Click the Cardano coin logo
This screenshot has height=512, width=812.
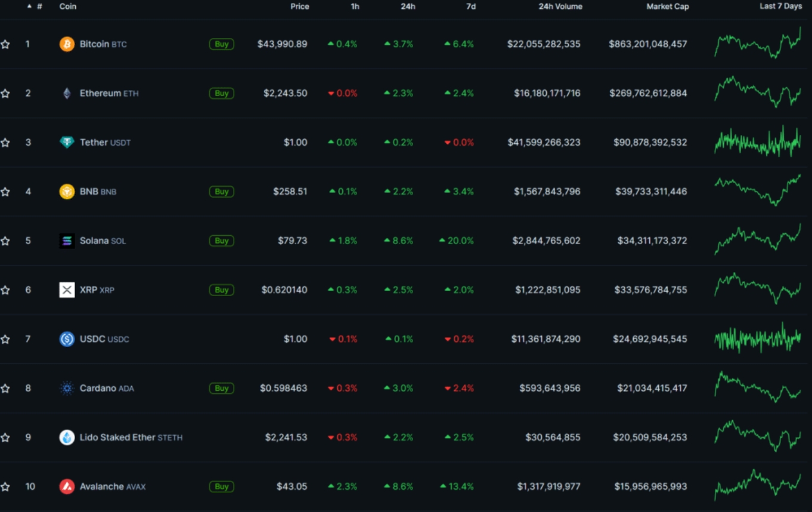pyautogui.click(x=67, y=388)
